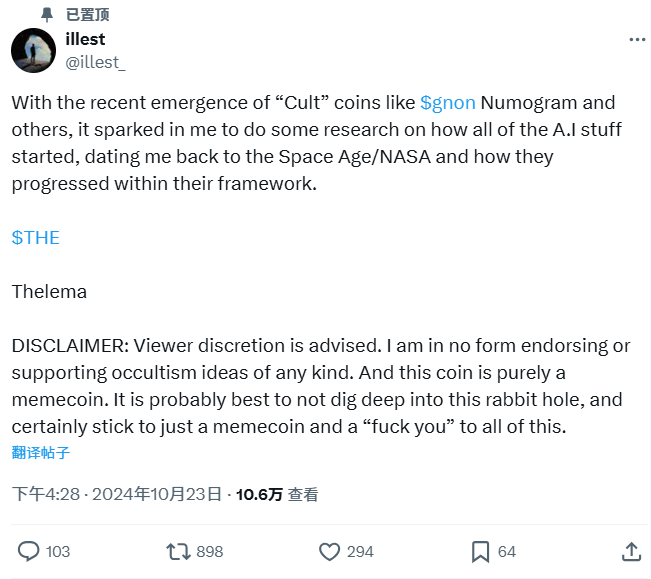Open the three-dot more options menu
This screenshot has height=579, width=651.
click(637, 40)
